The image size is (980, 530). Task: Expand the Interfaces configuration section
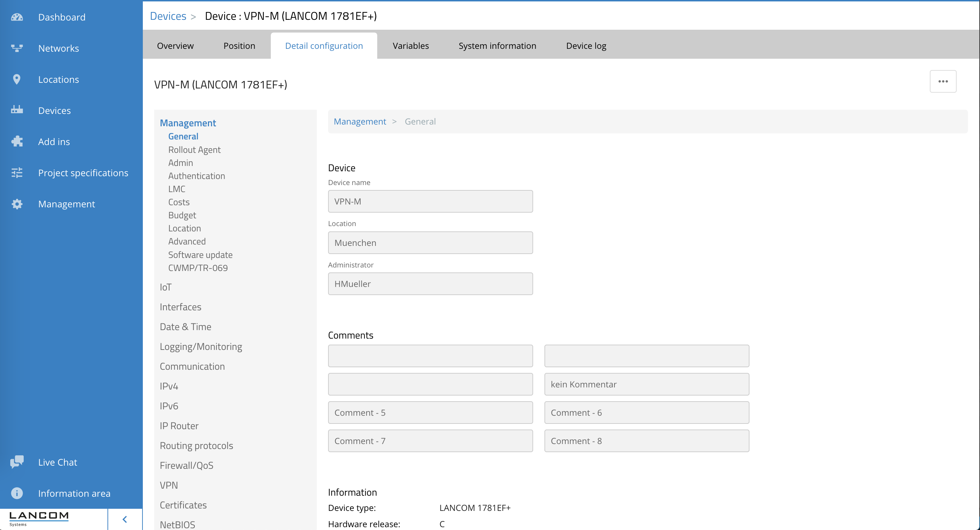pos(180,307)
